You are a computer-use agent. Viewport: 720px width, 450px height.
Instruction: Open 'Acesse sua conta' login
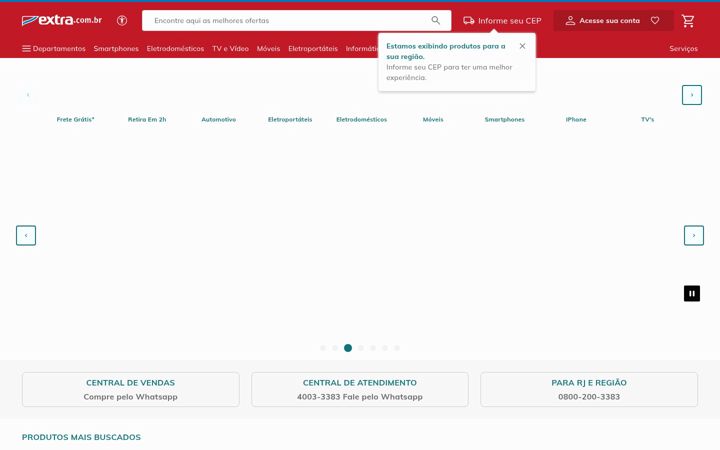click(609, 21)
